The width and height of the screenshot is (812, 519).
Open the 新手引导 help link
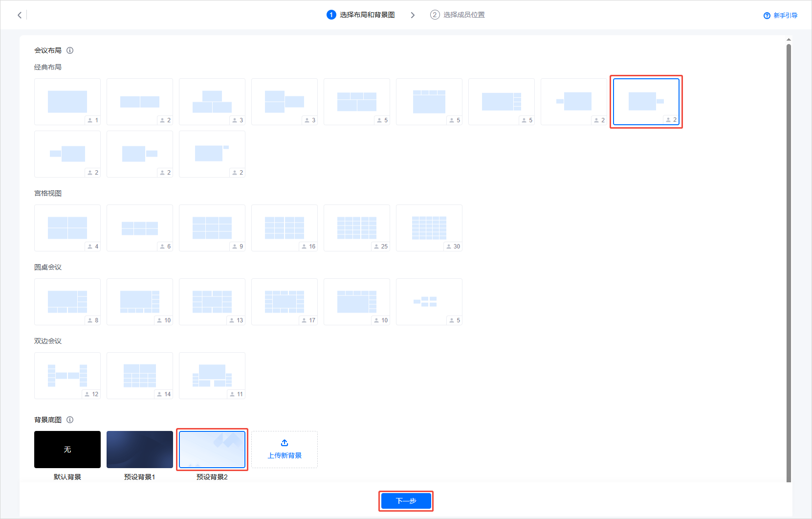pyautogui.click(x=780, y=16)
